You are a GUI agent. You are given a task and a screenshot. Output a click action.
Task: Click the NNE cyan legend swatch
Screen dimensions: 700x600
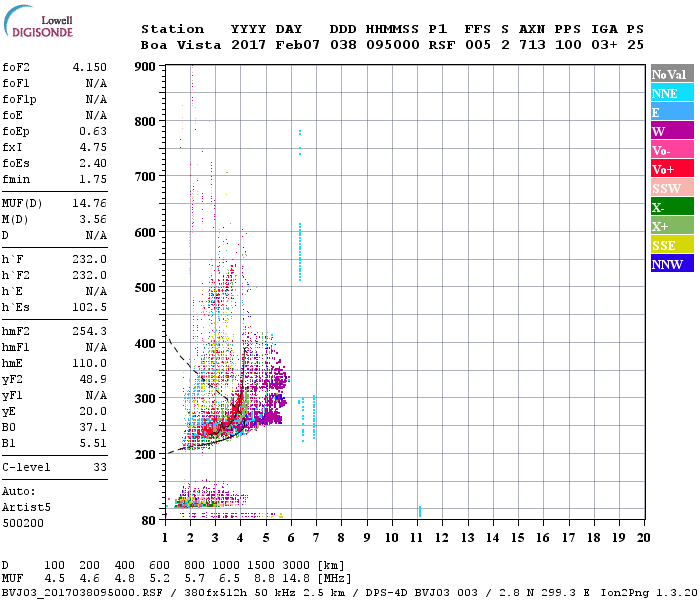coord(669,93)
